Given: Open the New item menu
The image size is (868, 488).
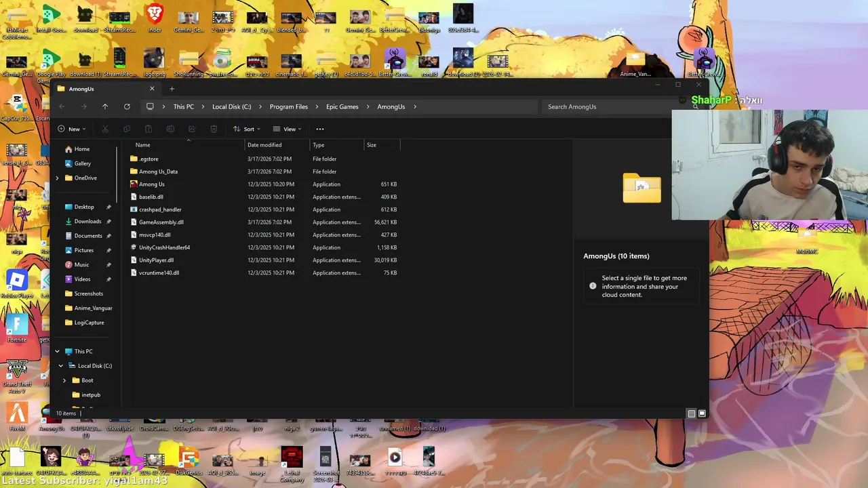Looking at the screenshot, I should [x=71, y=129].
